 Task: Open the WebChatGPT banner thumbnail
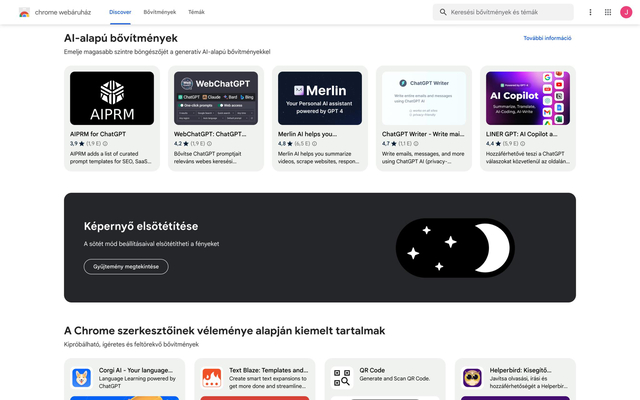click(216, 98)
